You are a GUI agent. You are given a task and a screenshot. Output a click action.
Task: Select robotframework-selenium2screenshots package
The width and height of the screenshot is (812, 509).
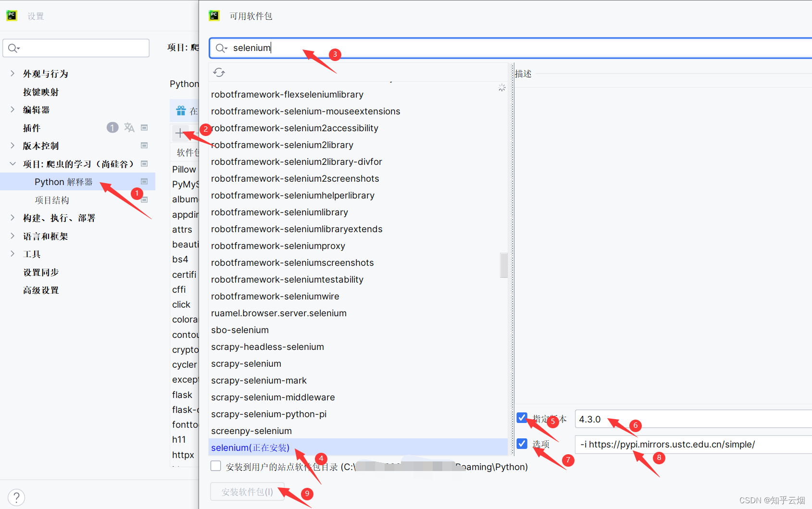coord(295,178)
